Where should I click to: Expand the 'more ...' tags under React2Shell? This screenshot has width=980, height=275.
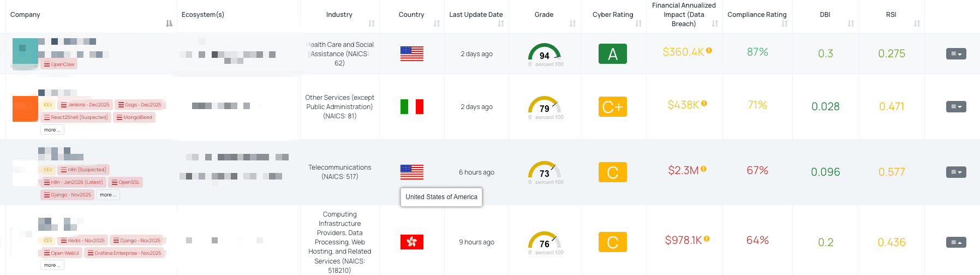(52, 130)
